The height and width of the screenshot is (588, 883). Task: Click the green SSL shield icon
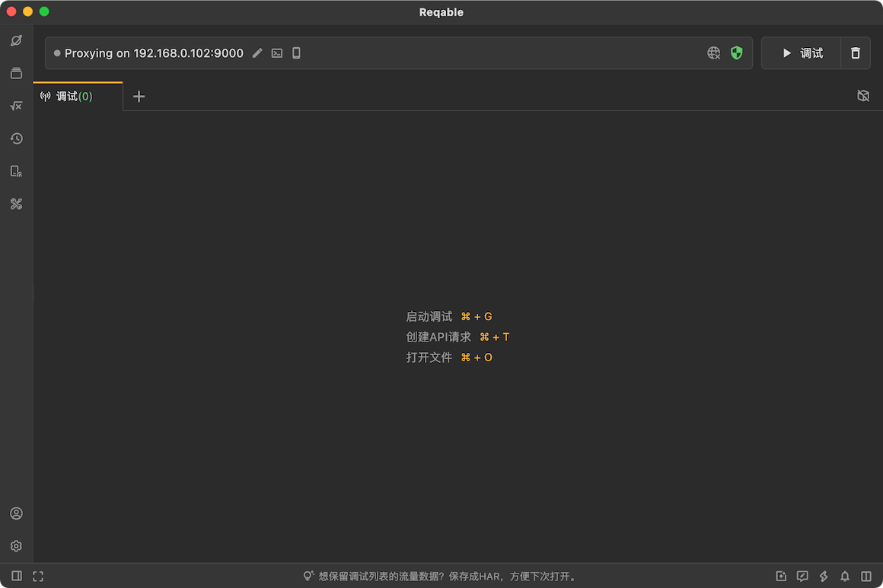pyautogui.click(x=737, y=53)
